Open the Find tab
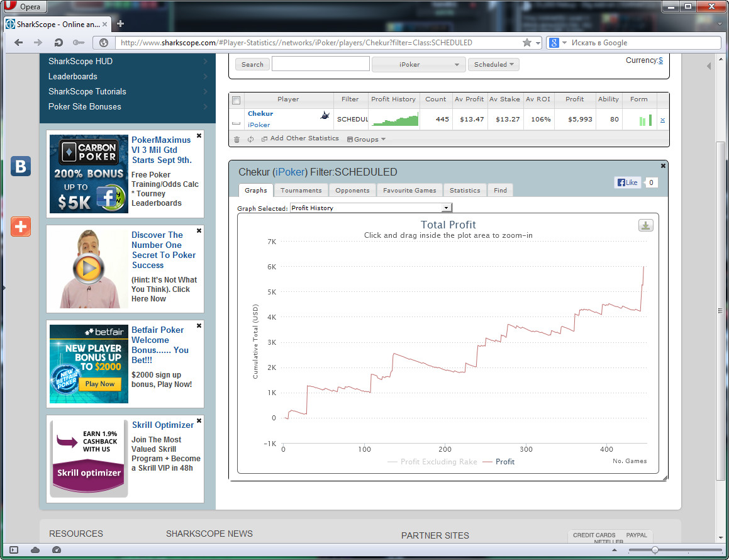Viewport: 729px width, 560px height. click(x=500, y=190)
